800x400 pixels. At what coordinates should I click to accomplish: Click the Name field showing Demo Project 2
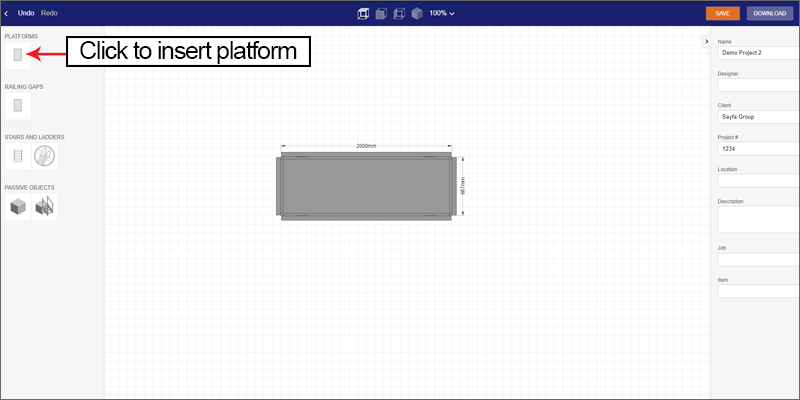coord(757,53)
